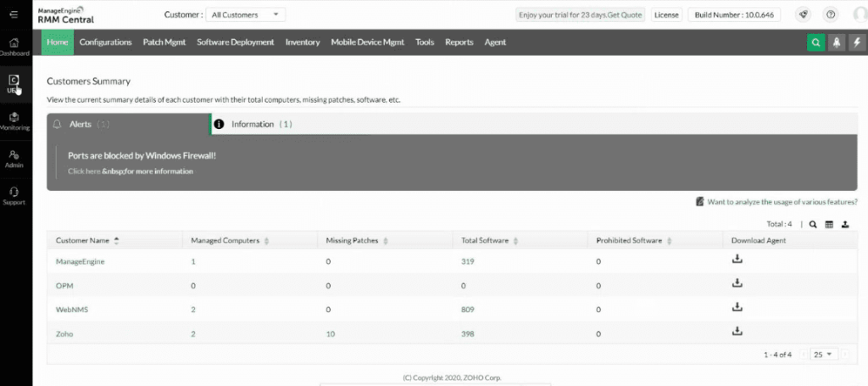Click Zoho's missing patches count 10
Image resolution: width=868 pixels, height=386 pixels.
[x=330, y=333]
